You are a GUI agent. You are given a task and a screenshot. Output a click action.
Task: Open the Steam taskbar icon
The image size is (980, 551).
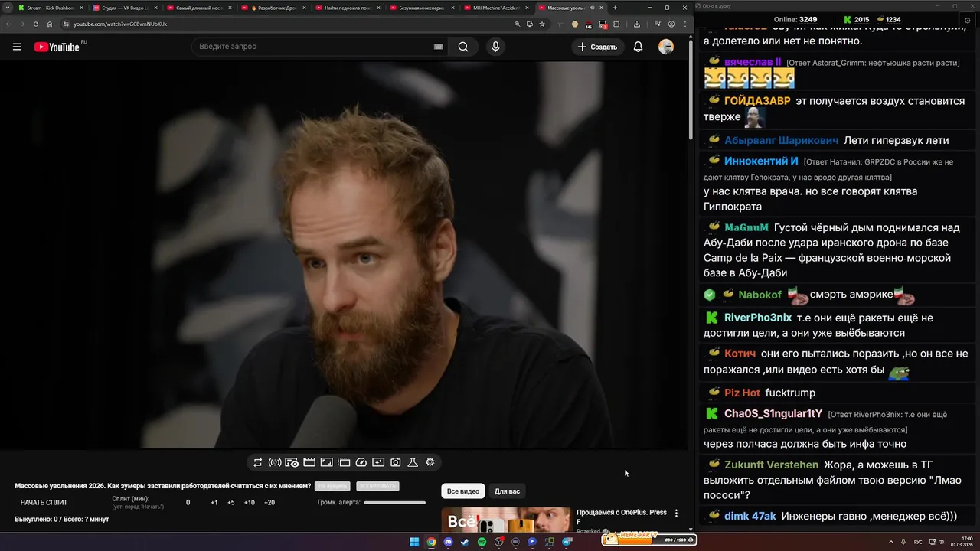tap(465, 542)
